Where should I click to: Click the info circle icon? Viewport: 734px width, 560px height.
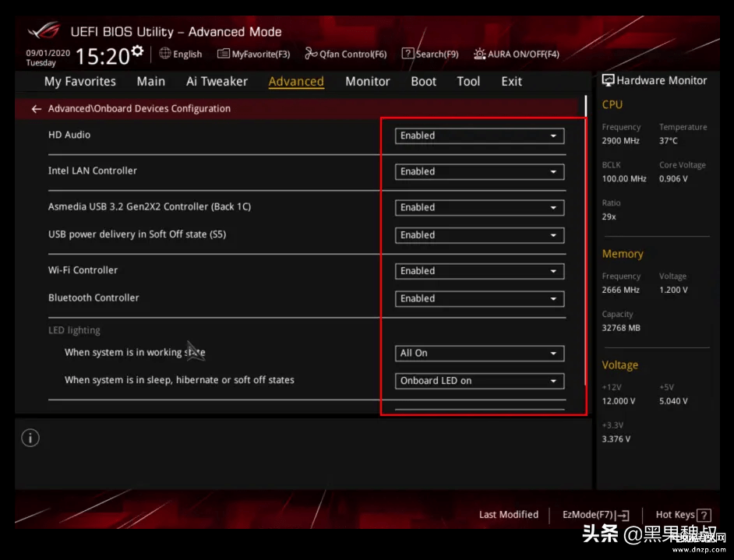tap(30, 438)
